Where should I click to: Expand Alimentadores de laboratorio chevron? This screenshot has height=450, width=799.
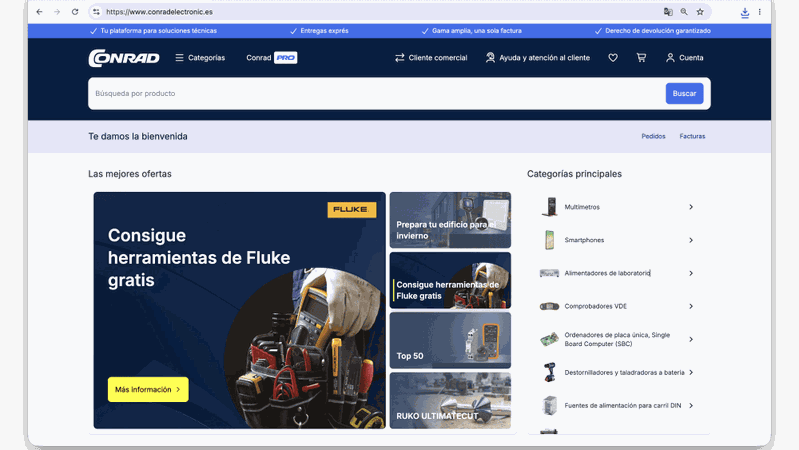(x=691, y=273)
